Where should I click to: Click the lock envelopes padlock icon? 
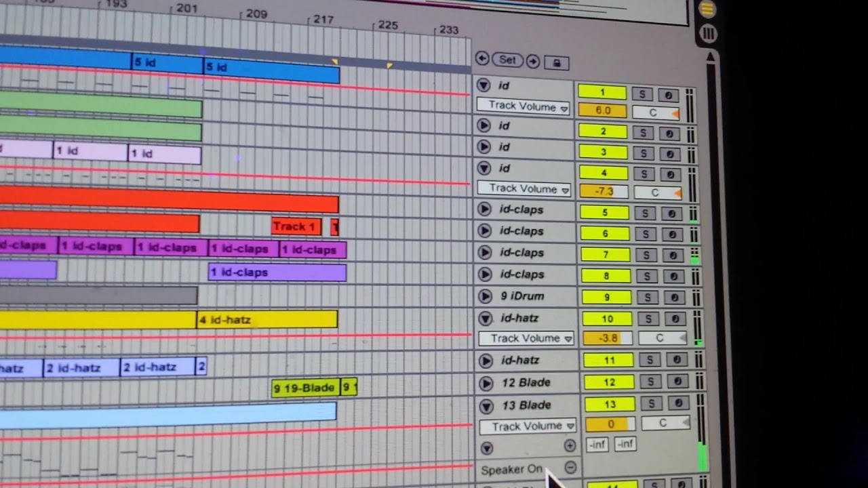557,63
